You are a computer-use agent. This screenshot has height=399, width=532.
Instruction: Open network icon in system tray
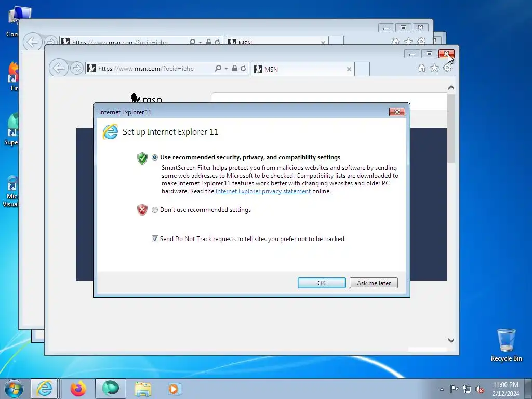click(467, 390)
